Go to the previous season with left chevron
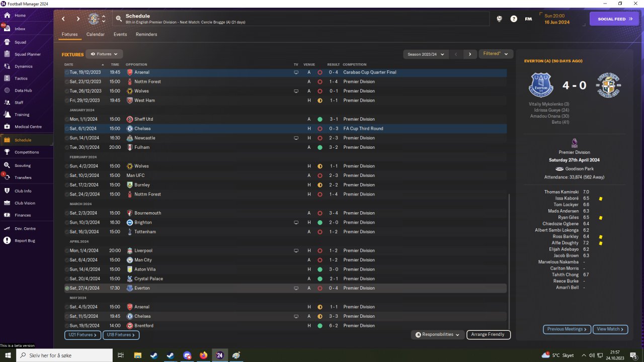 [x=456, y=54]
